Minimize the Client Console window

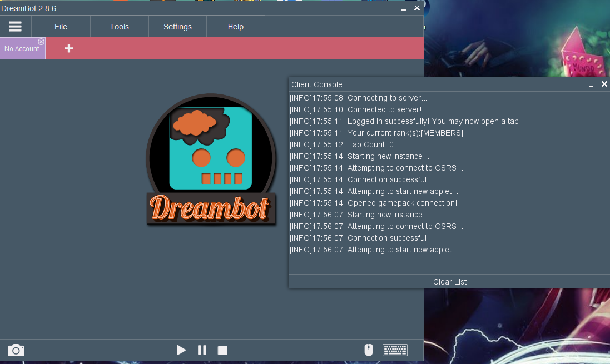591,85
